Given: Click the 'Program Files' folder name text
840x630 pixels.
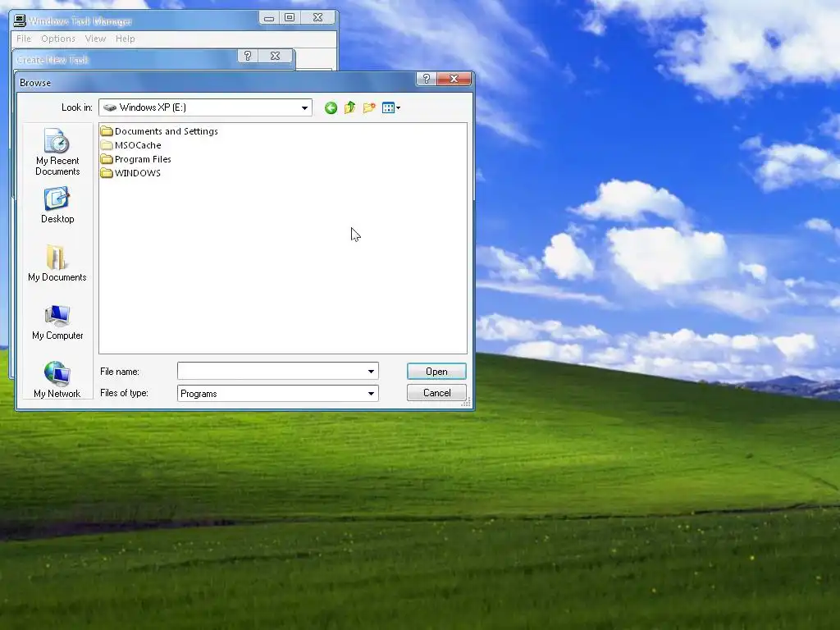Looking at the screenshot, I should tap(143, 159).
